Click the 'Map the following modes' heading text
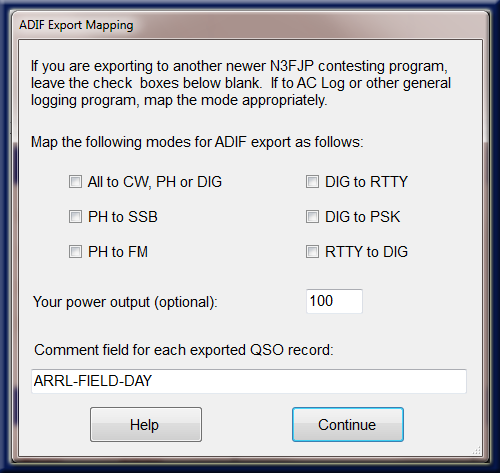The image size is (500, 473). (197, 142)
